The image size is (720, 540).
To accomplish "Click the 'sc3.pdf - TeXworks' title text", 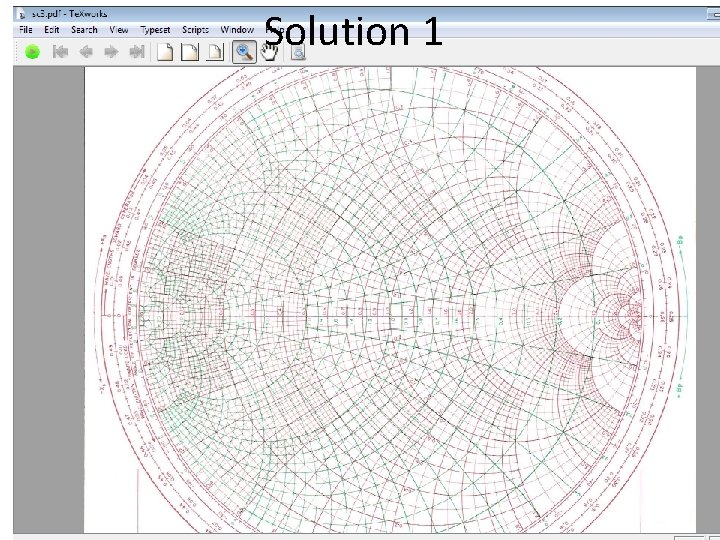I will [69, 14].
